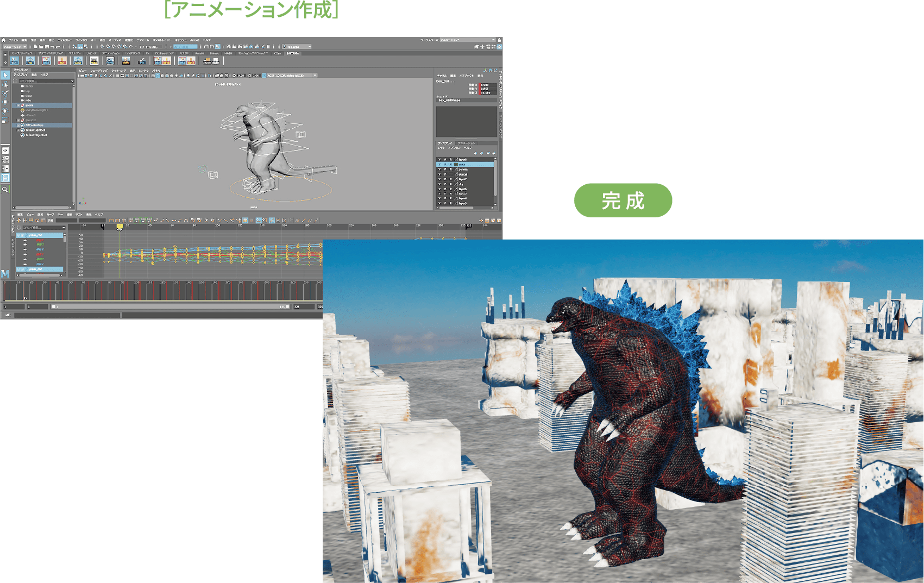924x583 pixels.
Task: Enable Select by hierarchy mode icon
Action: tap(74, 47)
